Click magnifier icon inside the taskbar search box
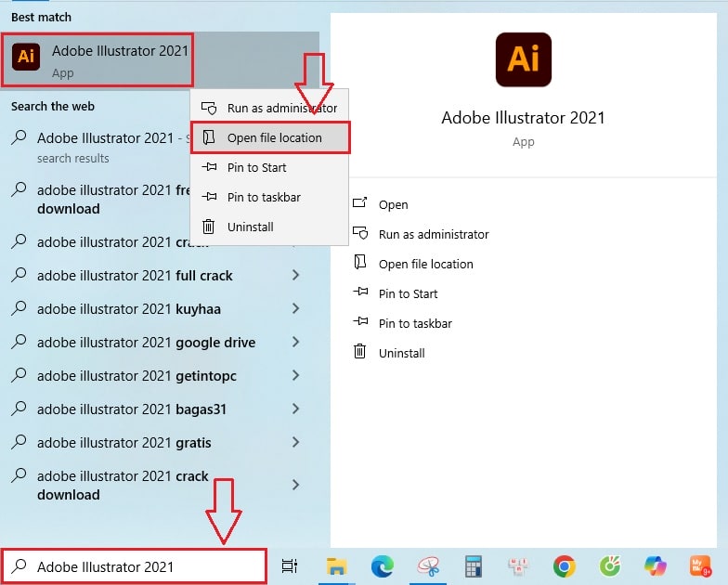Screen dimensions: 728x585 (x=19, y=565)
